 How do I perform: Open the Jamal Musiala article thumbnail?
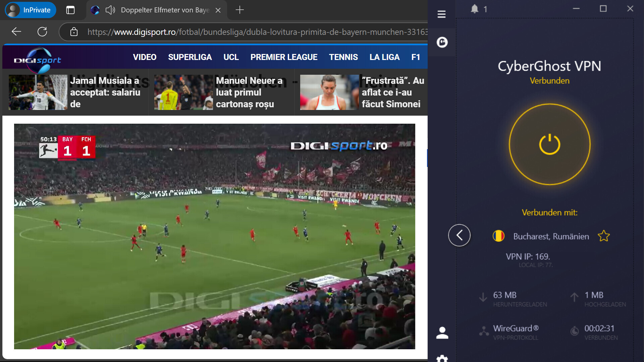(x=38, y=92)
